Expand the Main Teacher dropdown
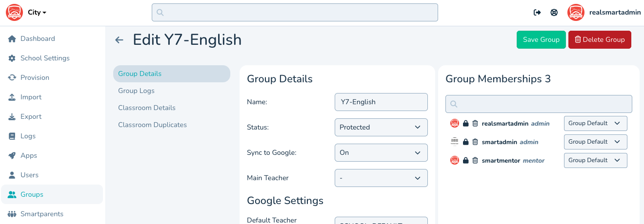644x224 pixels. [x=381, y=178]
